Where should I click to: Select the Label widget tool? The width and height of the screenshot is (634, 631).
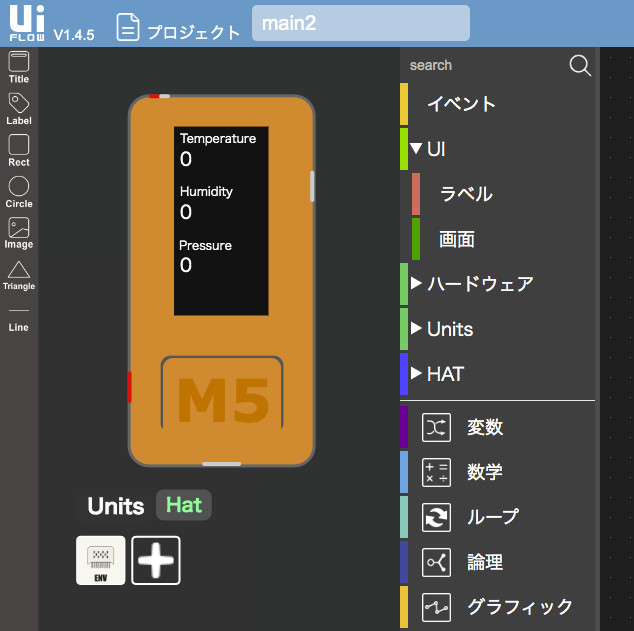(18, 107)
